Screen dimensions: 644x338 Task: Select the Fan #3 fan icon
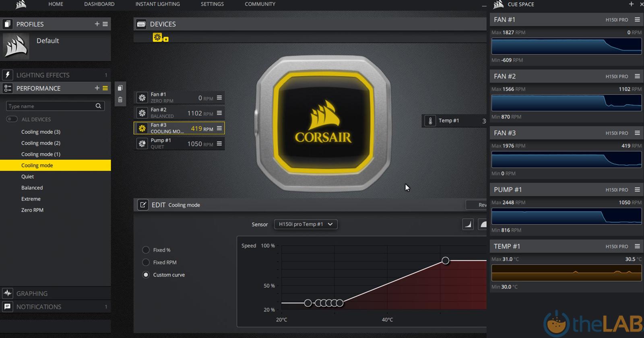click(x=142, y=128)
